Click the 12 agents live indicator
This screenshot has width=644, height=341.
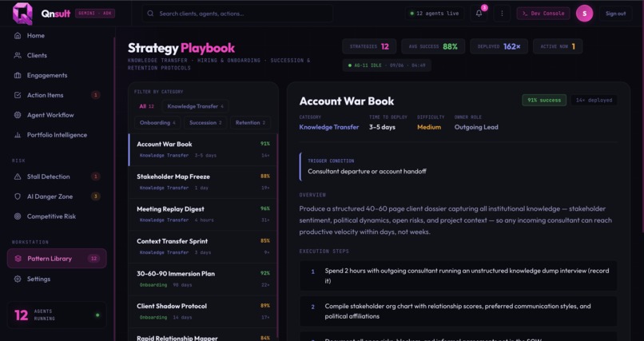point(435,14)
